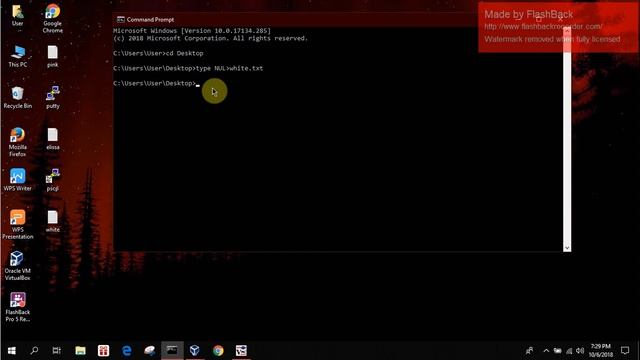
Task: Click the Command Prompt window title
Action: (x=150, y=20)
